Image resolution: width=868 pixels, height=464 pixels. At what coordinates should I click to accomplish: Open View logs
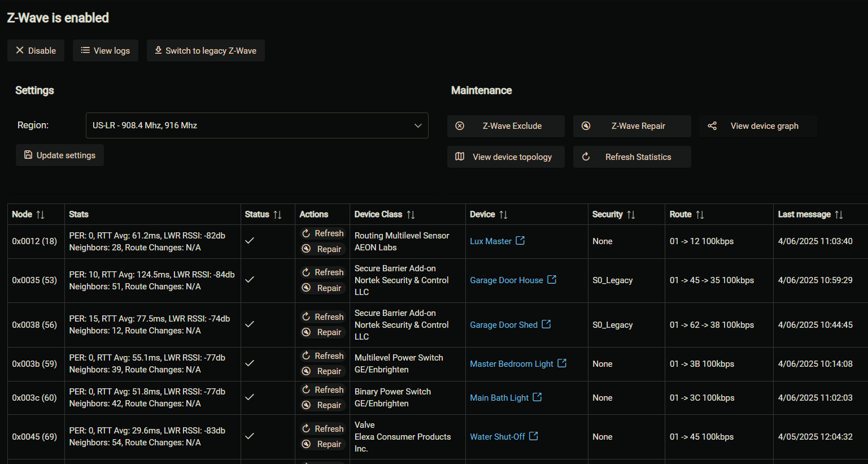point(106,51)
